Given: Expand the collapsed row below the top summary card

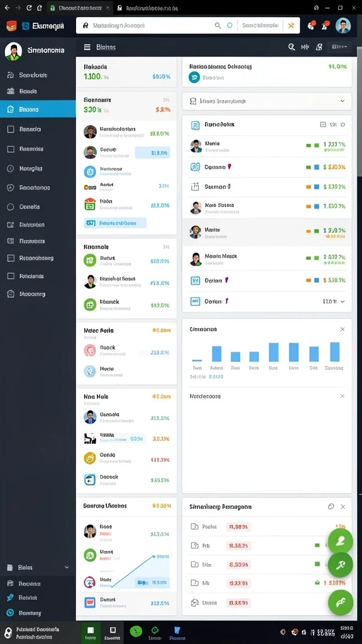Looking at the screenshot, I should click(266, 101).
